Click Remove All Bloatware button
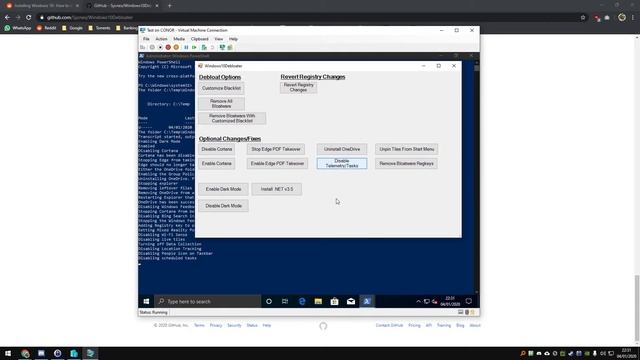 (221, 104)
